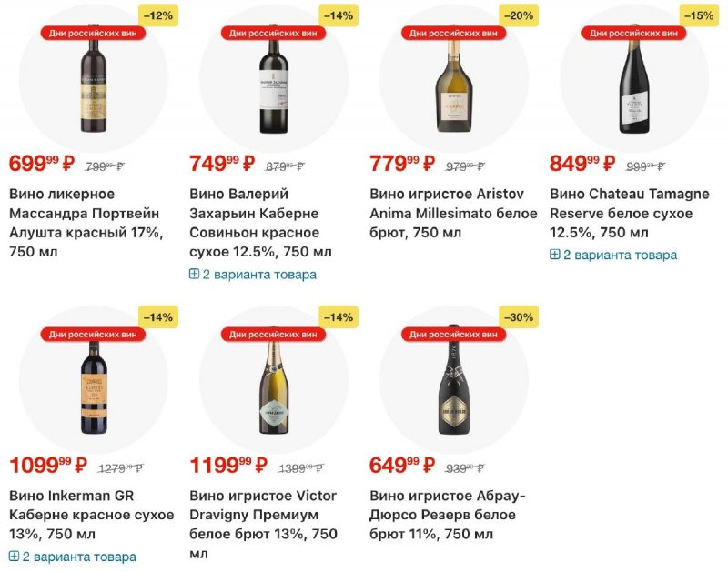The height and width of the screenshot is (572, 728).
Task: Click the Валерий Захарьин Каберне bottle image
Action: (x=273, y=91)
